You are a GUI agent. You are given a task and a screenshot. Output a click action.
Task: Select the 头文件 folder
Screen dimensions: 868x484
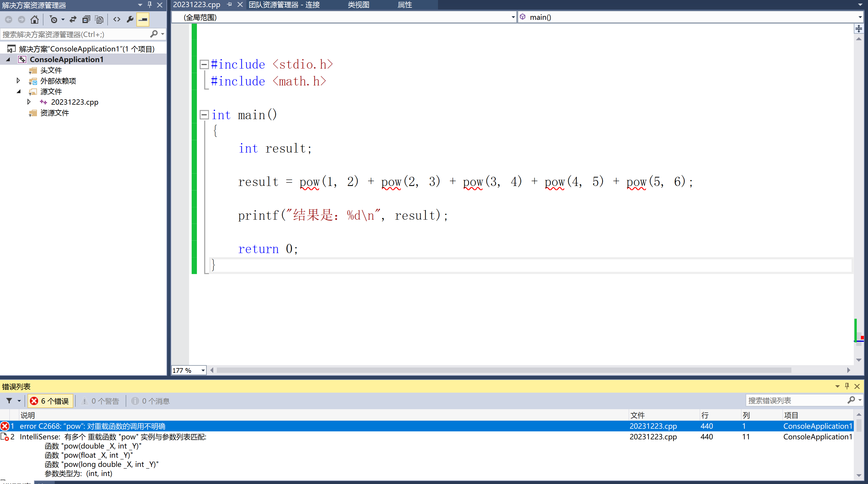click(51, 70)
